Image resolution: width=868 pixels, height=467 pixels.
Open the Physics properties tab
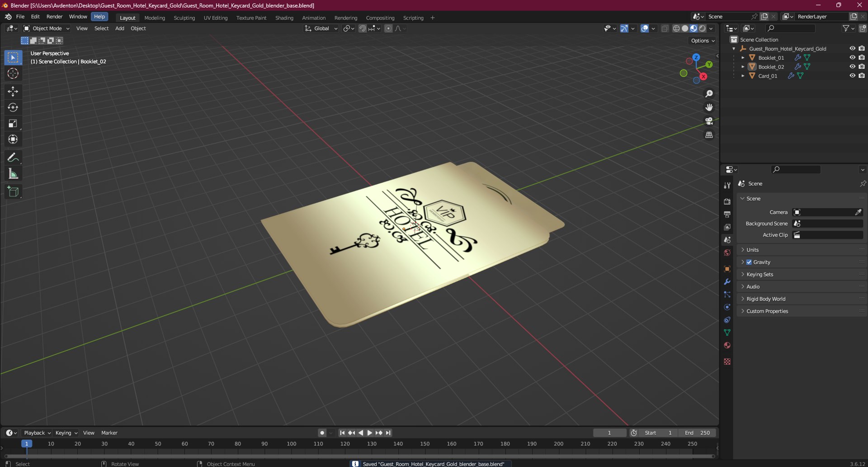click(x=727, y=307)
